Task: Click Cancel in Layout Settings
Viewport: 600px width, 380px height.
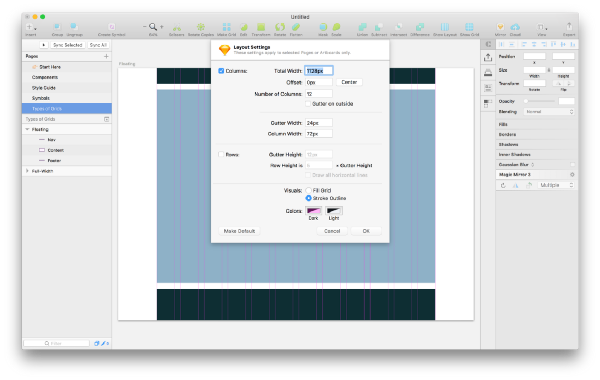Action: click(332, 231)
